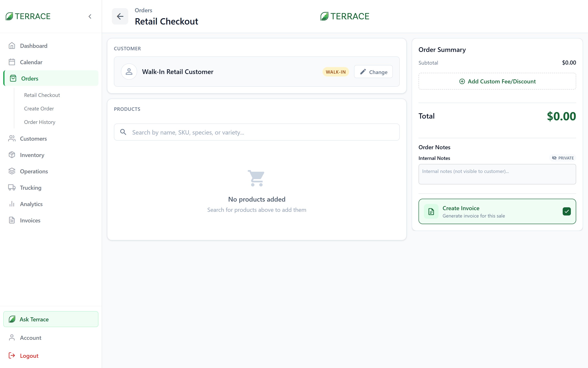This screenshot has height=368, width=588.
Task: Uncheck the Create Invoice checkbox
Action: click(567, 211)
